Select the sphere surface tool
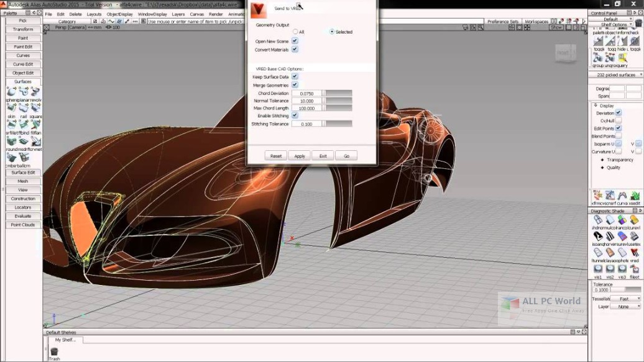This screenshot has width=644, height=362. tap(11, 91)
